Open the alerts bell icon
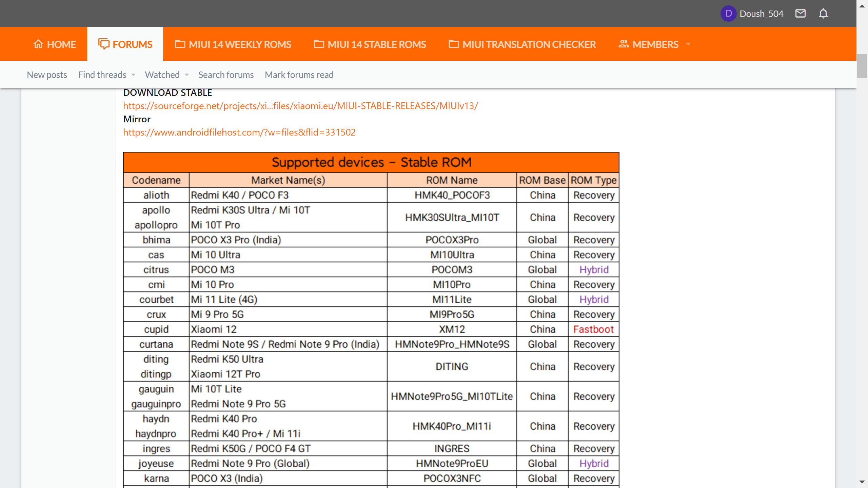Image resolution: width=868 pixels, height=488 pixels. [x=823, y=14]
